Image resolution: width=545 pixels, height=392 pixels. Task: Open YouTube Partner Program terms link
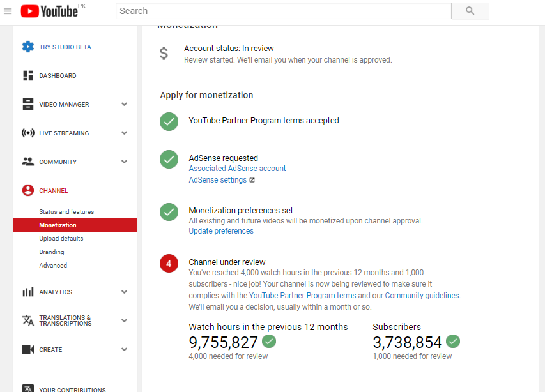click(x=302, y=296)
